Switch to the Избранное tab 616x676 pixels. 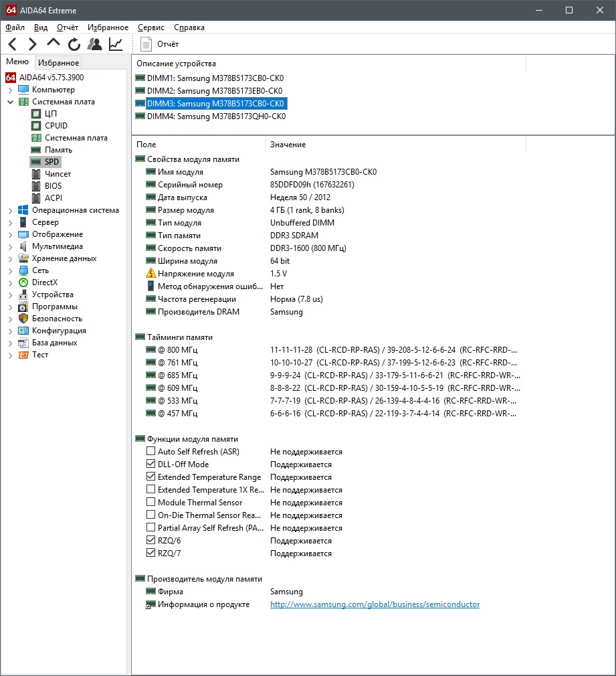[59, 63]
